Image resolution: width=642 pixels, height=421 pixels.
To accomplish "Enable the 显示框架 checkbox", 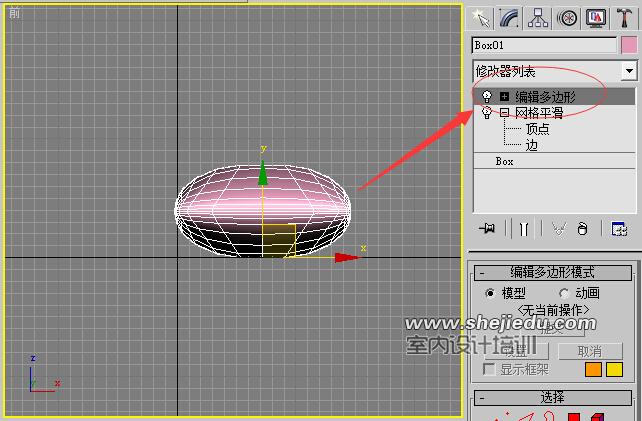I will pyautogui.click(x=489, y=369).
